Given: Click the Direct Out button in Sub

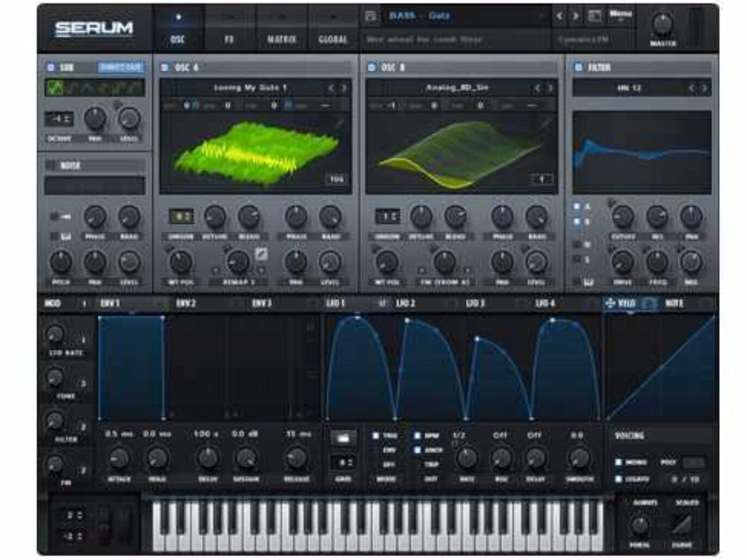Looking at the screenshot, I should (x=121, y=67).
